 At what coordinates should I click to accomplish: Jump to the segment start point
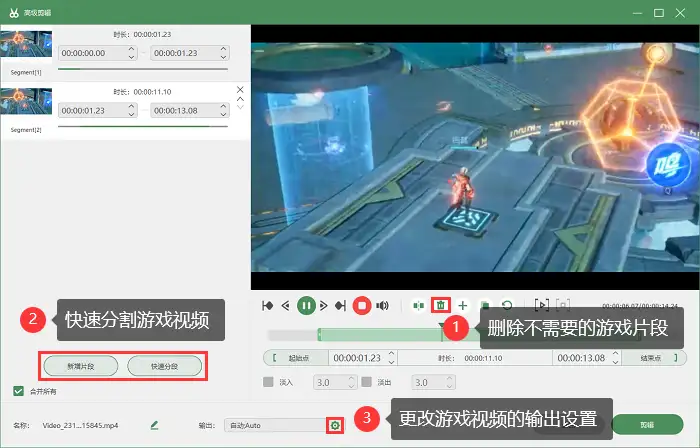pos(267,306)
